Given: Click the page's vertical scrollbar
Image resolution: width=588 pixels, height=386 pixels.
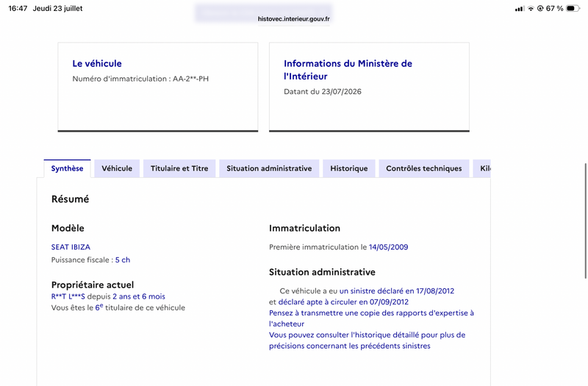Looking at the screenshot, I should coord(585,221).
